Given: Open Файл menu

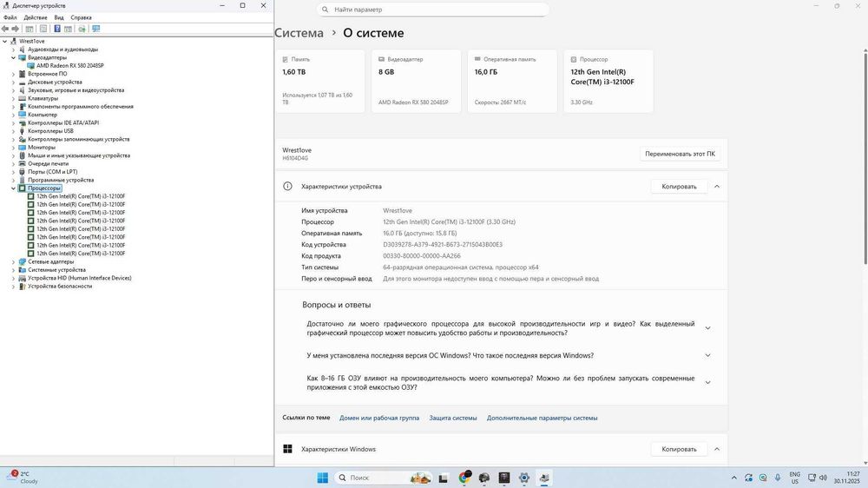Looking at the screenshot, I should coord(10,17).
